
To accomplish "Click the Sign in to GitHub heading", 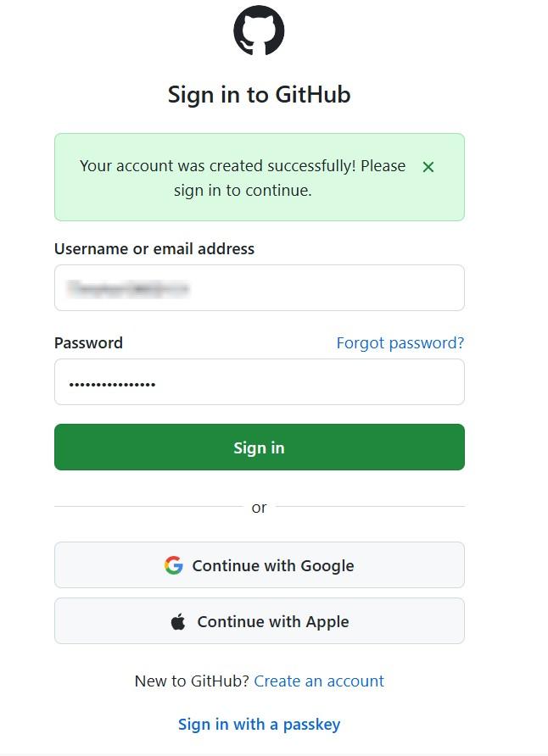I will pos(259,94).
